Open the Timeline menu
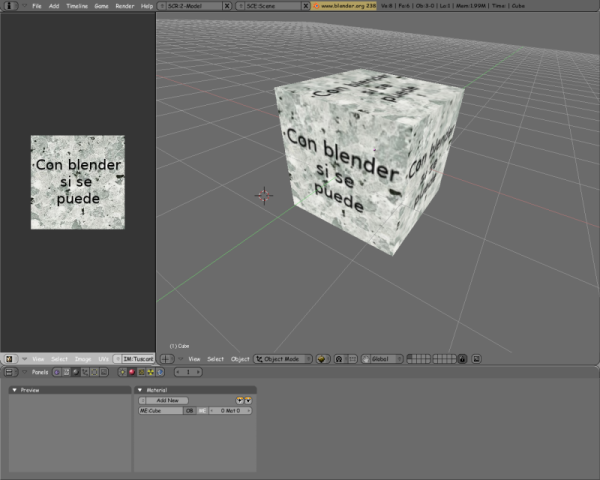 click(77, 6)
